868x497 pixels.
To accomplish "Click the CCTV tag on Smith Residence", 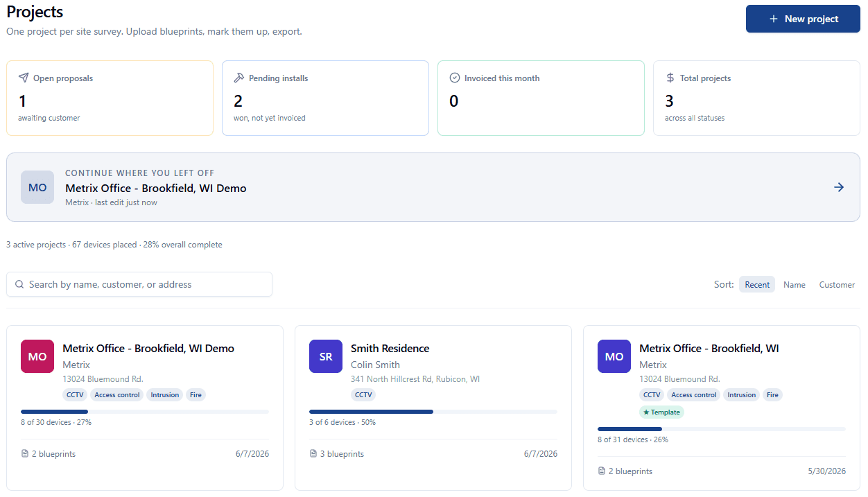I will point(363,395).
